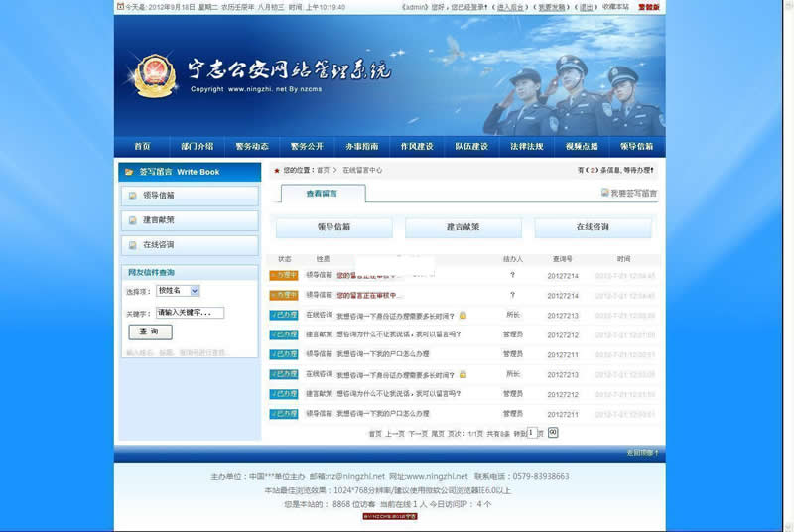Viewport: 794px width, 532px height.
Task: Click the 下一页 pagination link
Action: click(x=418, y=434)
